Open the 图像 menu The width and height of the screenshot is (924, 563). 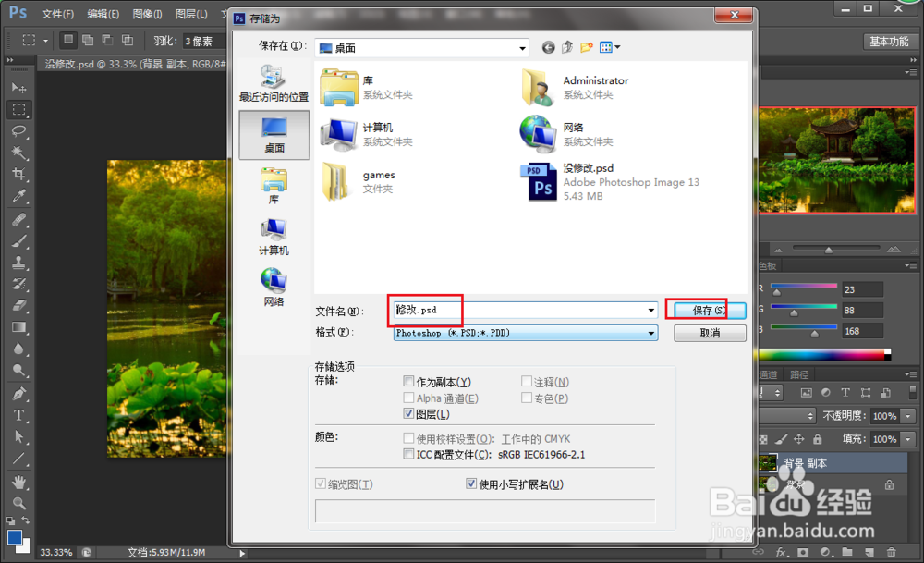pyautogui.click(x=147, y=14)
